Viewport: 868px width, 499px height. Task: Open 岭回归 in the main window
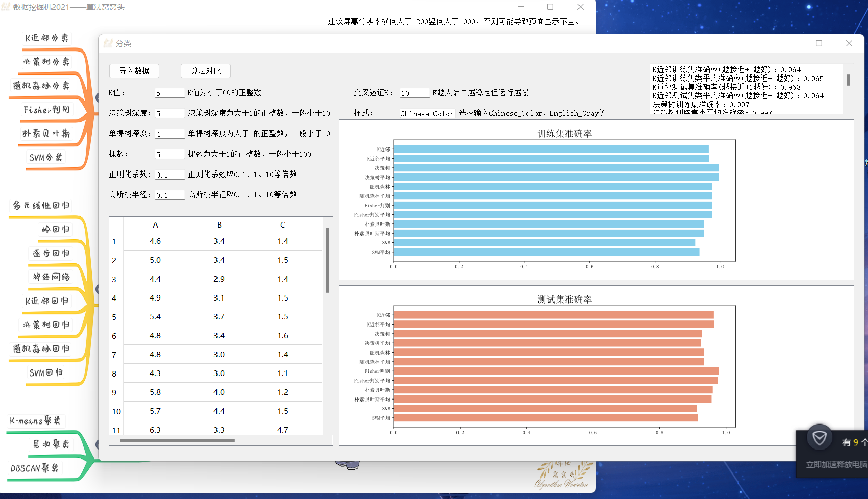pos(56,229)
